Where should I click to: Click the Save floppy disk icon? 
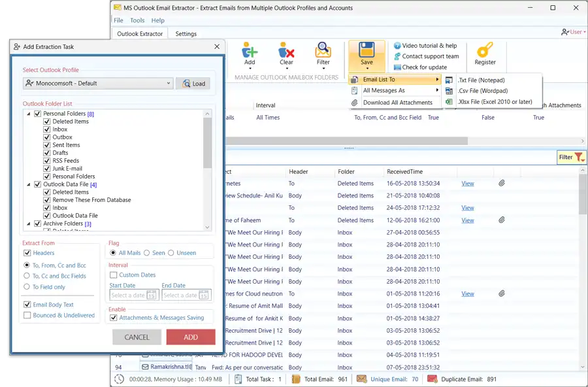(367, 50)
